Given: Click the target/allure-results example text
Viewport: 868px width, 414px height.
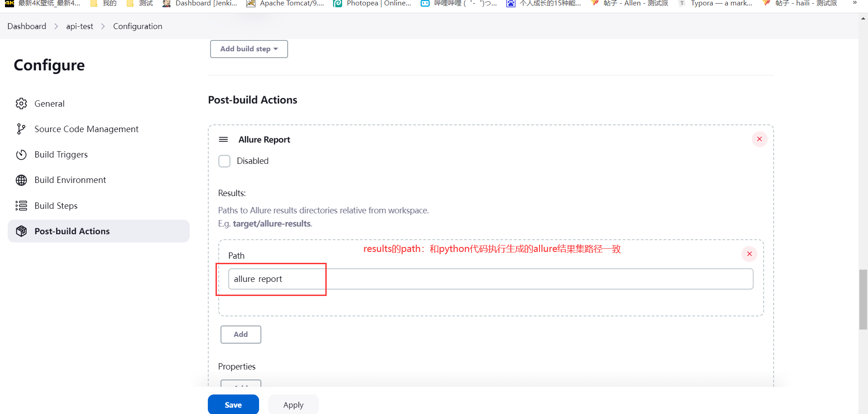Looking at the screenshot, I should coord(272,223).
